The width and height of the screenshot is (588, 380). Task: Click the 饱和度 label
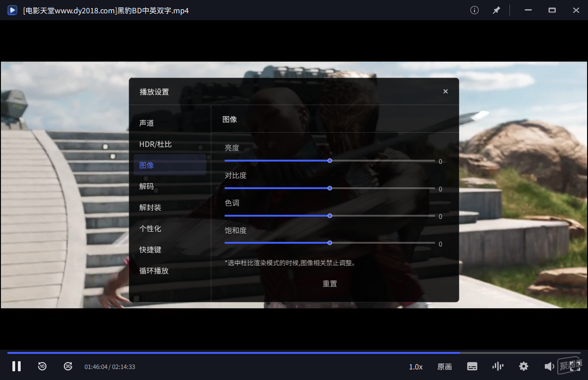tap(236, 230)
